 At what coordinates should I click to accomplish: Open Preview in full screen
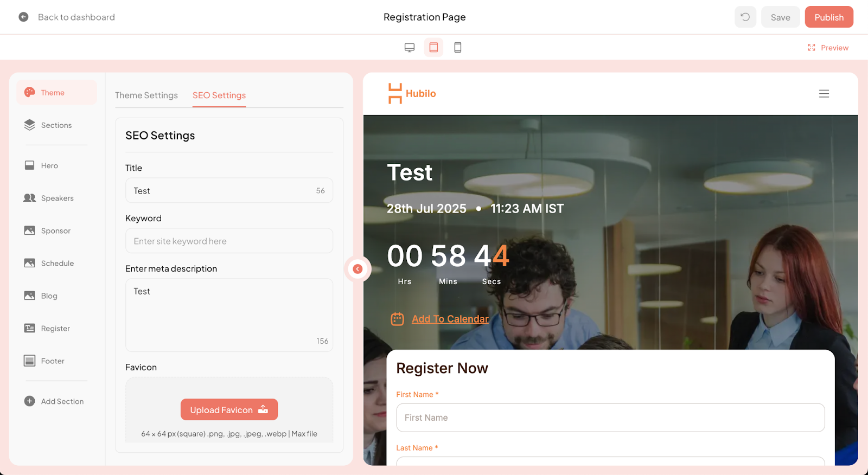tap(828, 48)
